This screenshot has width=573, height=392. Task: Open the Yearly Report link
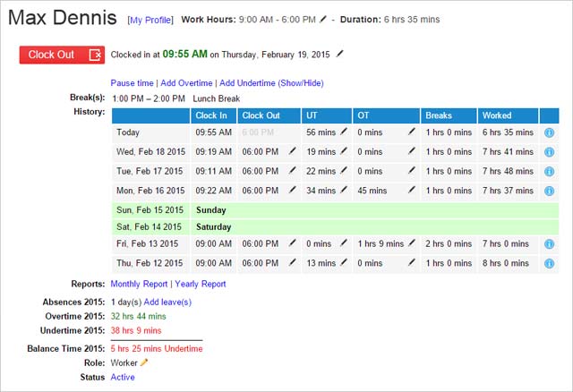[x=201, y=284]
